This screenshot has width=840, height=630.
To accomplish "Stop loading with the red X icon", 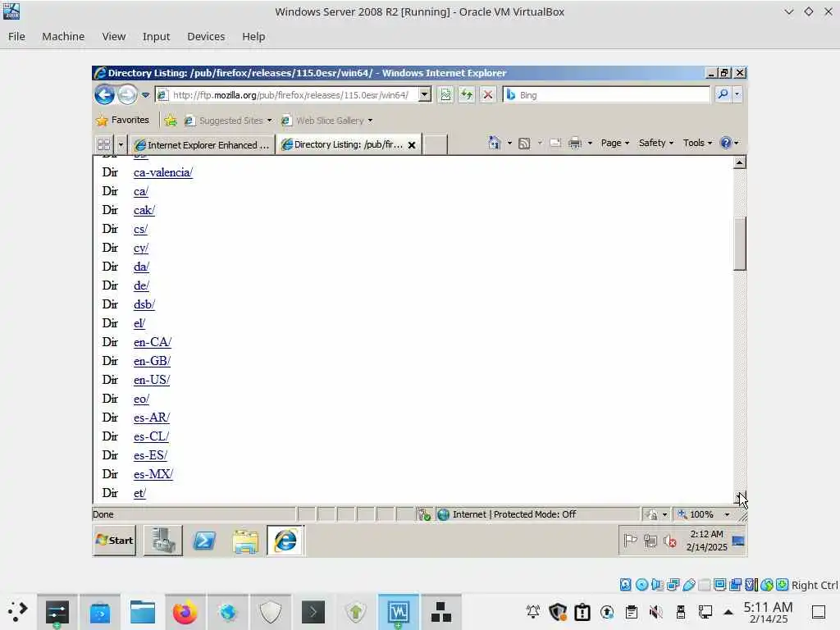I will (x=487, y=95).
